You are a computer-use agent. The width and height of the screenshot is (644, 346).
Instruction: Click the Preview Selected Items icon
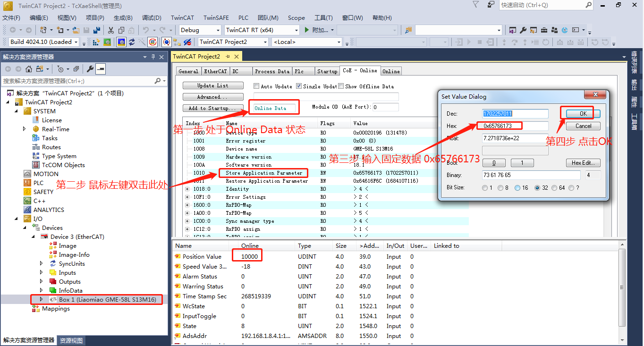[x=101, y=69]
